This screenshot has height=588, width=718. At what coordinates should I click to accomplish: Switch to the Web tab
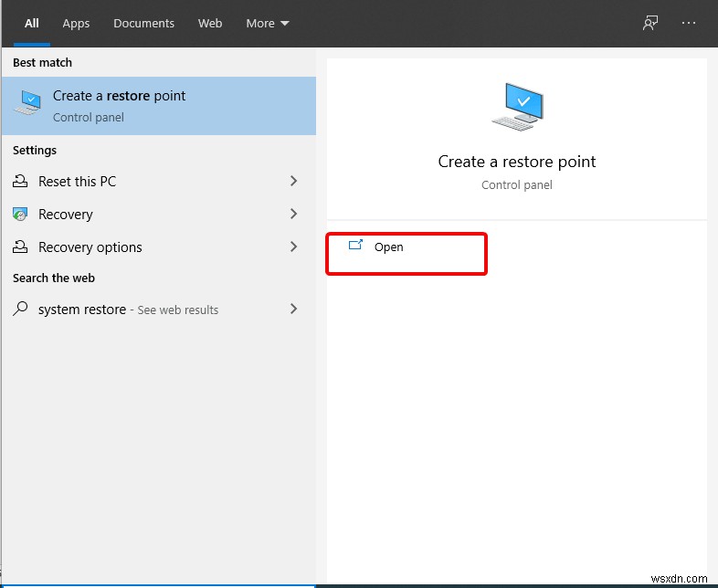(x=210, y=24)
